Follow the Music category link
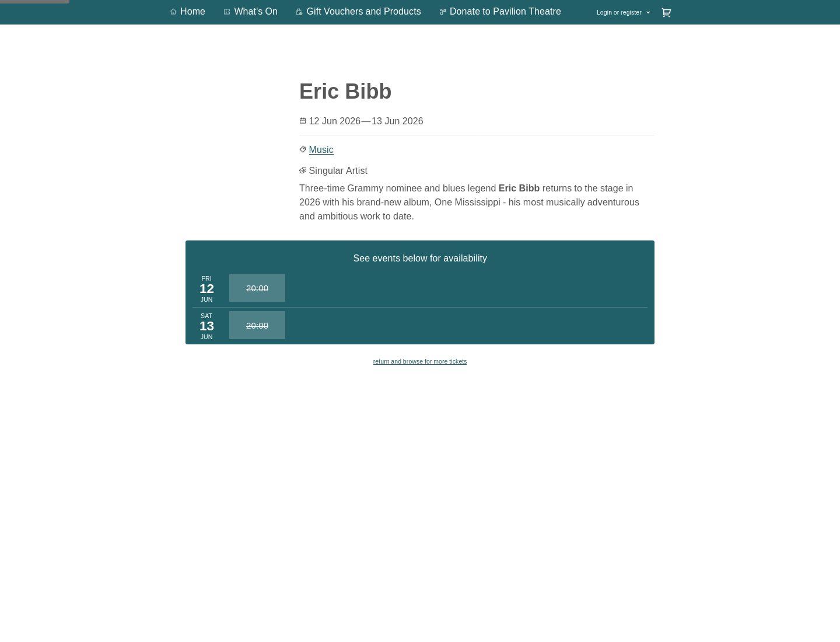The image size is (840, 642). pyautogui.click(x=321, y=149)
